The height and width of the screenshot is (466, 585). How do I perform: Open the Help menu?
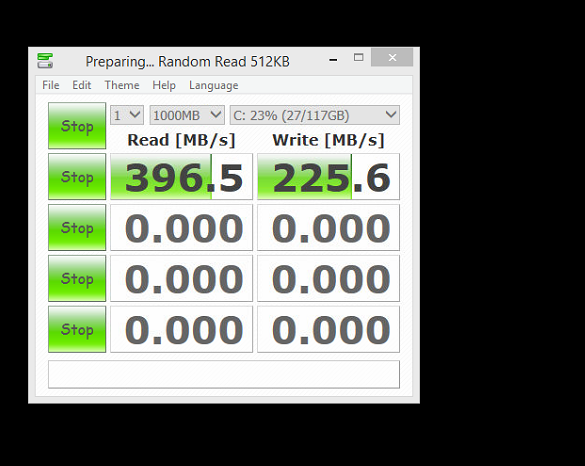(x=164, y=85)
